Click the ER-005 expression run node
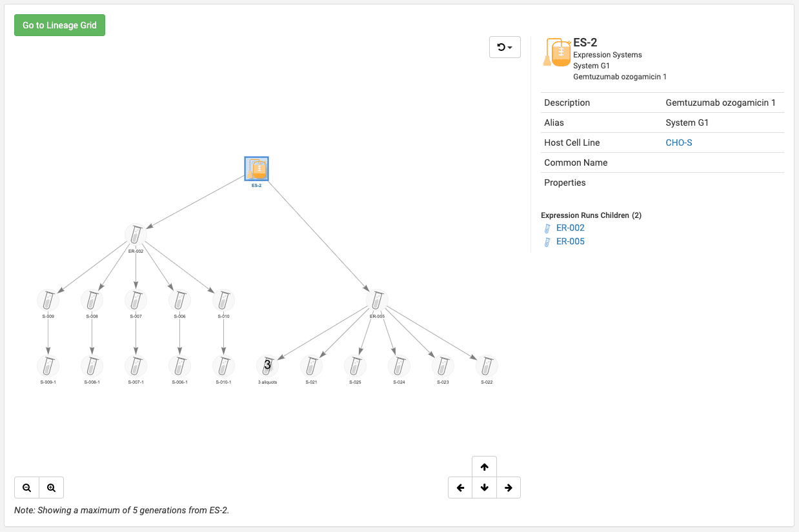799x532 pixels. pos(377,300)
